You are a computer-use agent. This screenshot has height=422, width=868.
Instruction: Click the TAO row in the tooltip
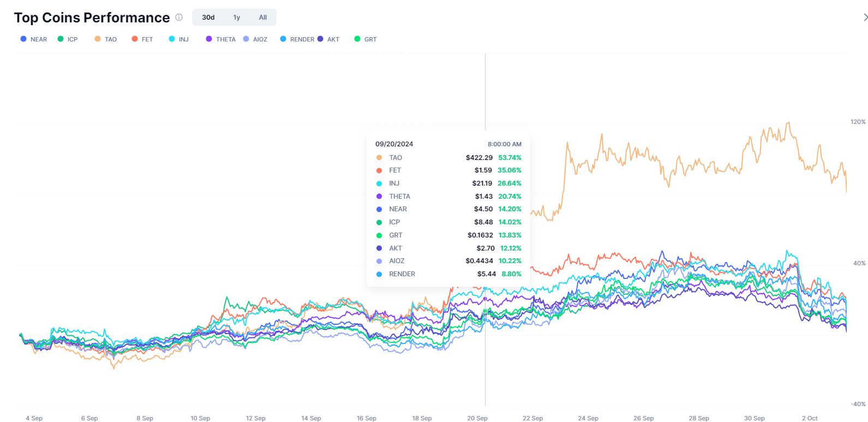pyautogui.click(x=448, y=158)
